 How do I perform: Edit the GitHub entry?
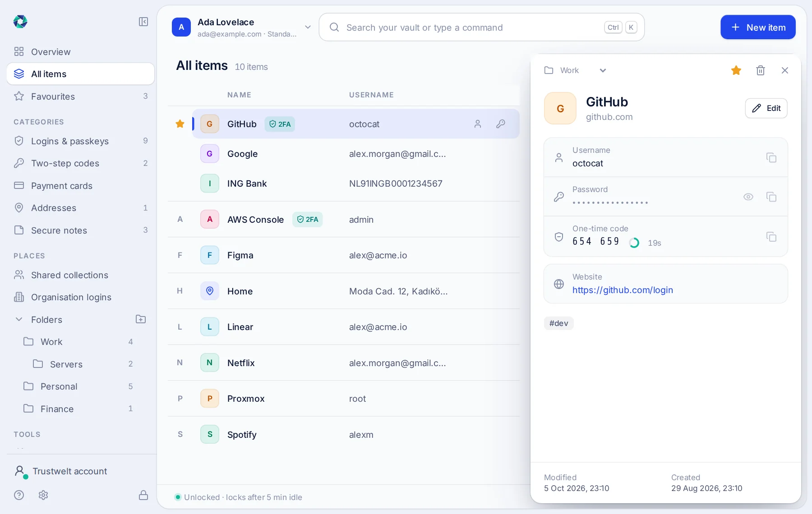pos(766,108)
